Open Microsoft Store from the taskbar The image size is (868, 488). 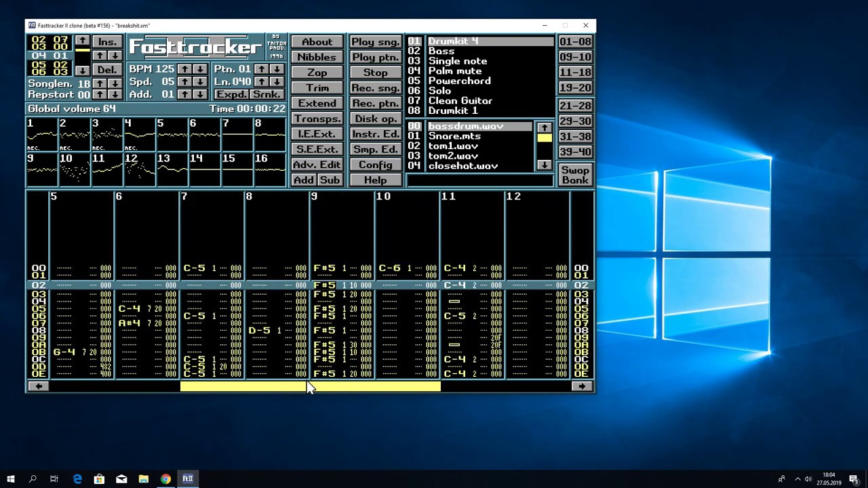click(x=99, y=479)
